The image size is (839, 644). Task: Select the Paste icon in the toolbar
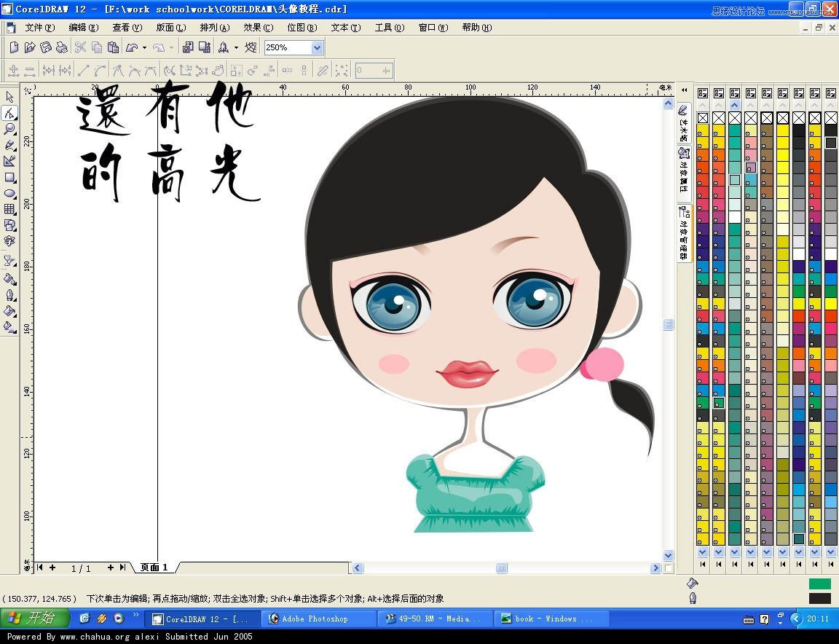point(114,47)
